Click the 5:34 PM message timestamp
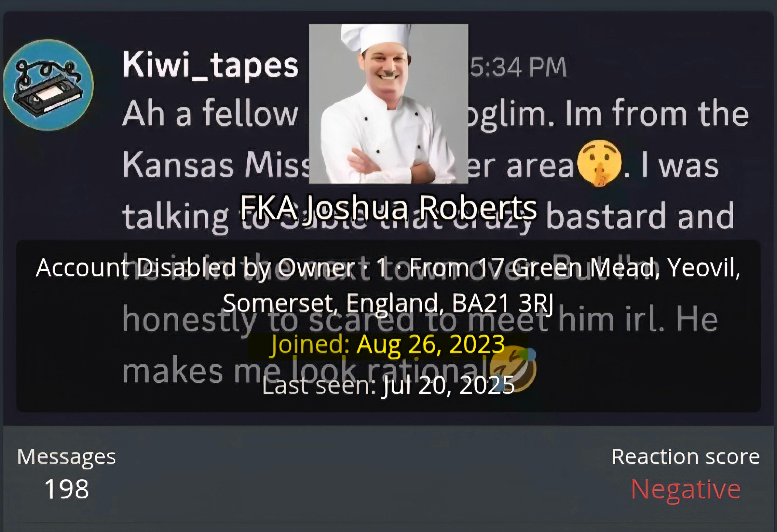This screenshot has width=777, height=532. coord(518,67)
